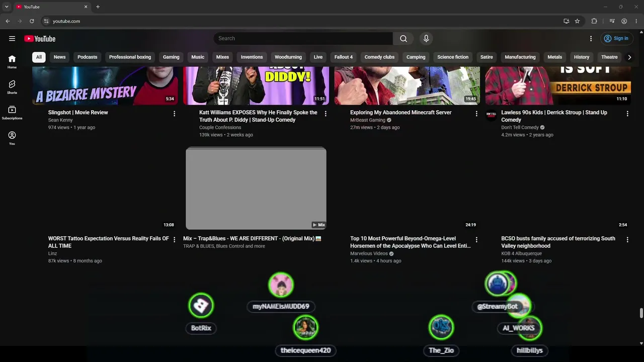Viewport: 644px width, 362px height.
Task: Open action menu for BCSO busts video
Action: click(627, 240)
